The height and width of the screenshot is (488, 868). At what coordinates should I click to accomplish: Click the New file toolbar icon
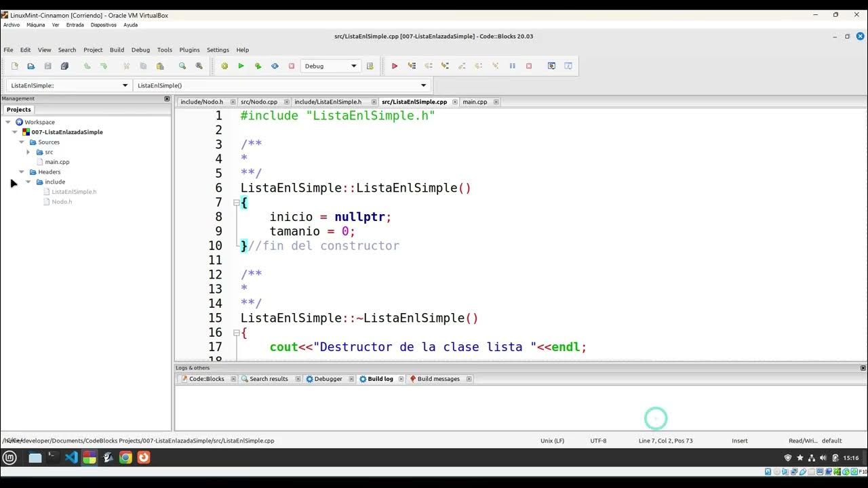tap(14, 66)
